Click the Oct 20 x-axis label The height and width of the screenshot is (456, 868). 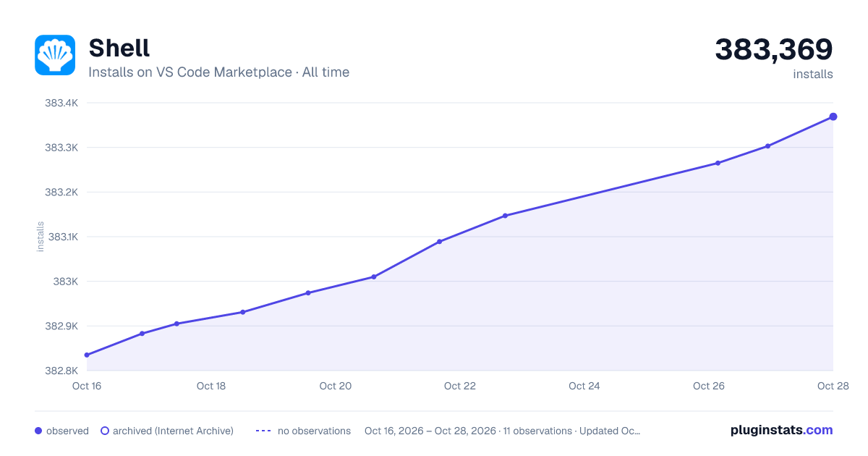[336, 386]
